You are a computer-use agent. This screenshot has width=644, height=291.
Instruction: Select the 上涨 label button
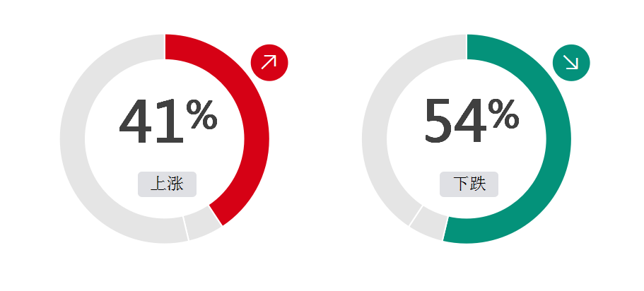(x=167, y=184)
